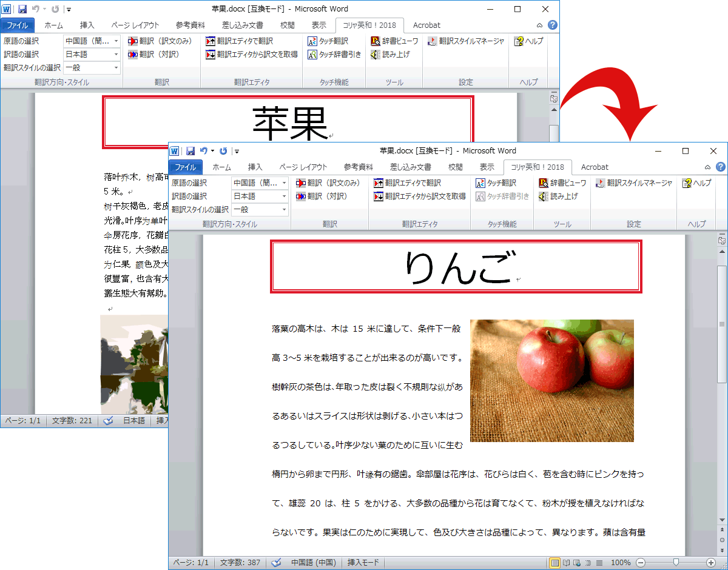The height and width of the screenshot is (570, 728).
Task: Click Undo icon in front window toolbar
Action: click(x=204, y=151)
